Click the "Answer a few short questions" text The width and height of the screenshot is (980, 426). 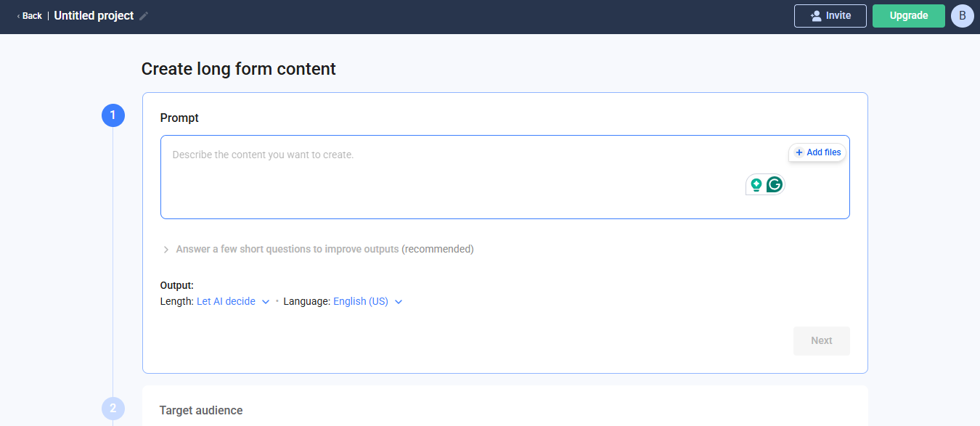(x=287, y=249)
